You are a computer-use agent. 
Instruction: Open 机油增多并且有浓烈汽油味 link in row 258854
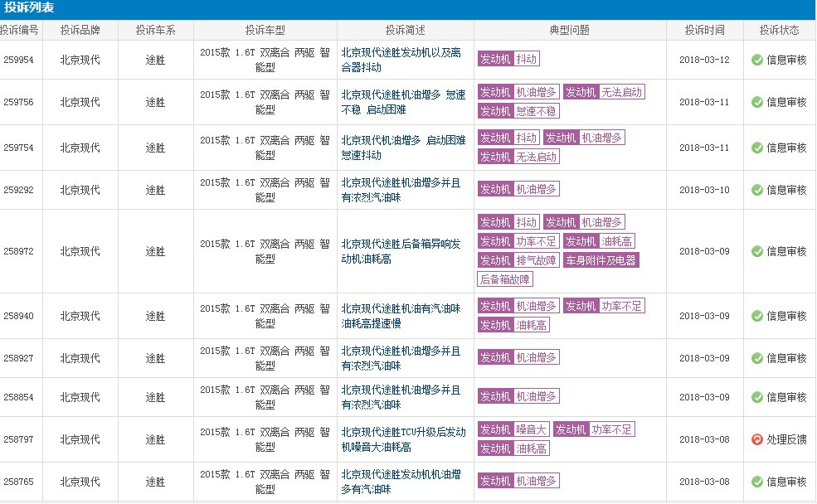pos(401,397)
